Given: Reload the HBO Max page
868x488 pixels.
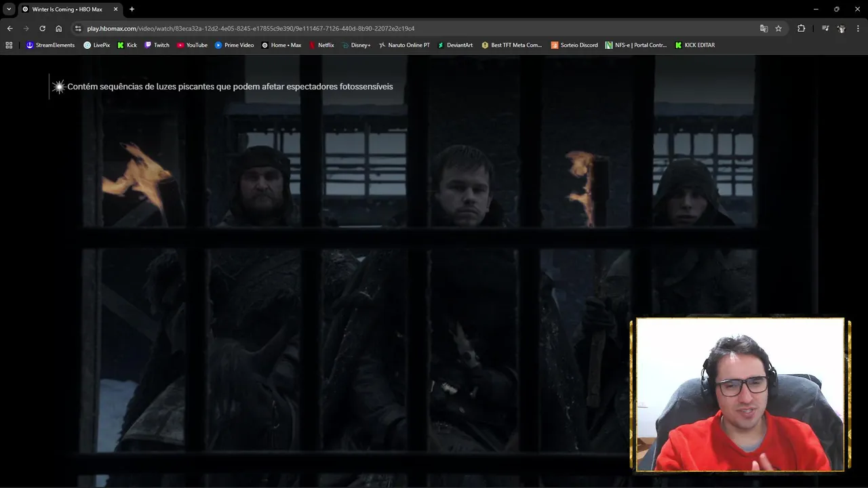Looking at the screenshot, I should click(42, 28).
